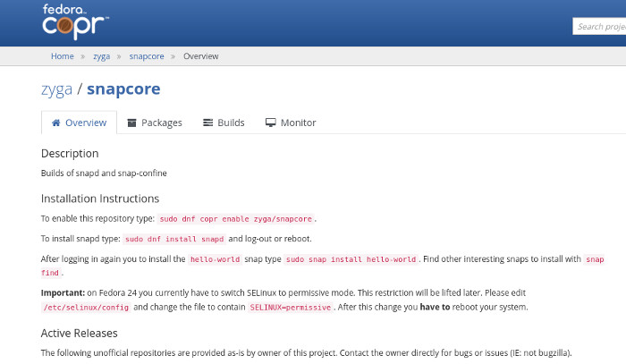The width and height of the screenshot is (626, 364).
Task: Click zyga owner in page title
Action: click(56, 89)
